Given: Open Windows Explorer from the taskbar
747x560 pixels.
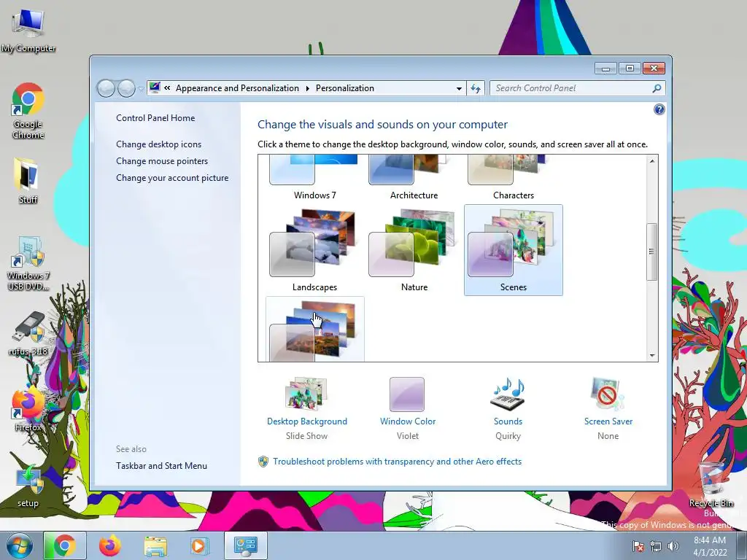Looking at the screenshot, I should point(155,545).
